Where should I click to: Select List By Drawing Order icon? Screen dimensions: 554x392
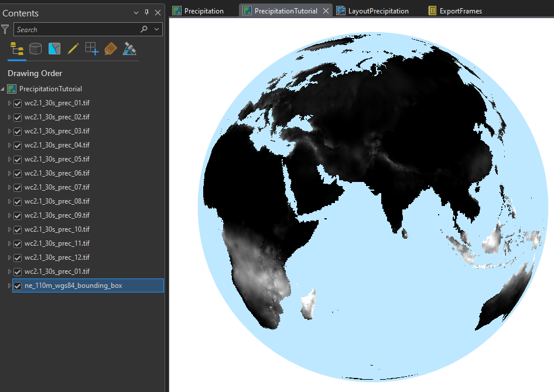(x=16, y=49)
